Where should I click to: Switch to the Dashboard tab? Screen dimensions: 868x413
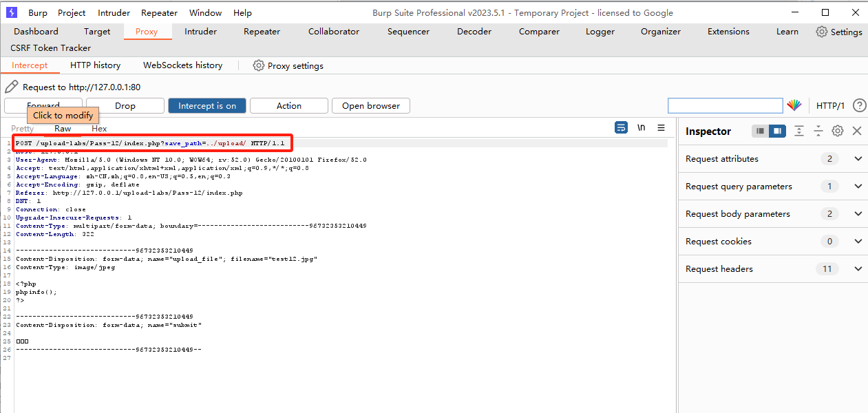click(36, 32)
